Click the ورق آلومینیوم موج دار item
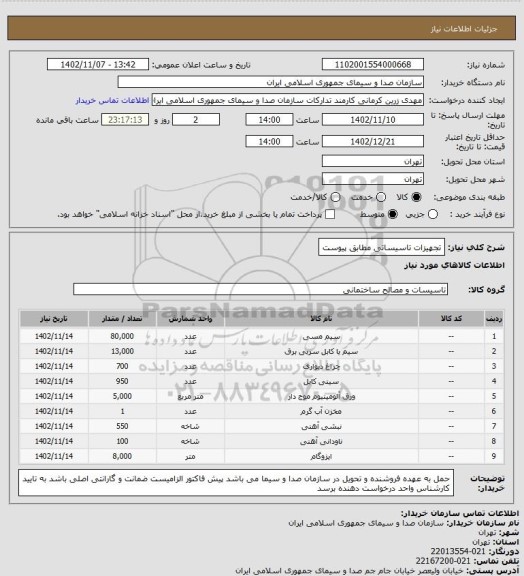524x576 pixels. coord(321,396)
